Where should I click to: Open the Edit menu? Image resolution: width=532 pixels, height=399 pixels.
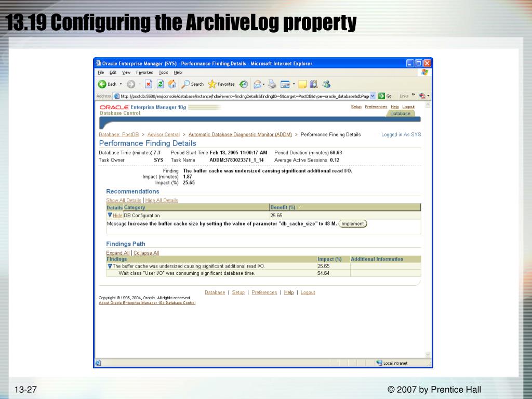pyautogui.click(x=113, y=72)
